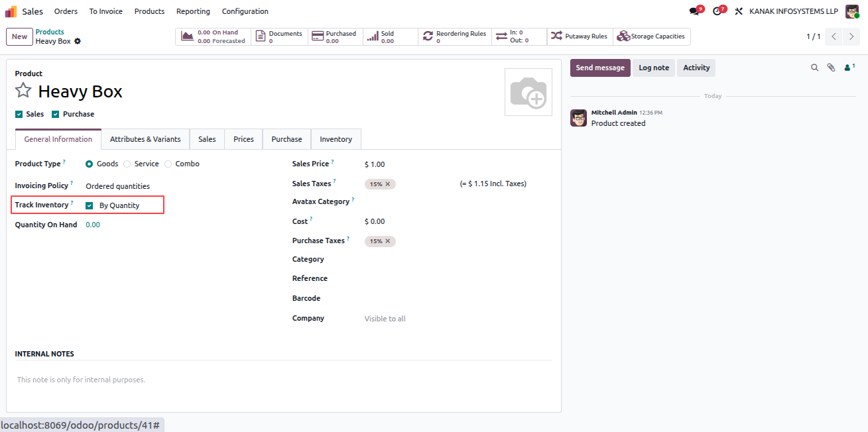Screen dimensions: 868x432
Task: Open the gear actions icon beside Heavy Box
Action: click(x=78, y=41)
